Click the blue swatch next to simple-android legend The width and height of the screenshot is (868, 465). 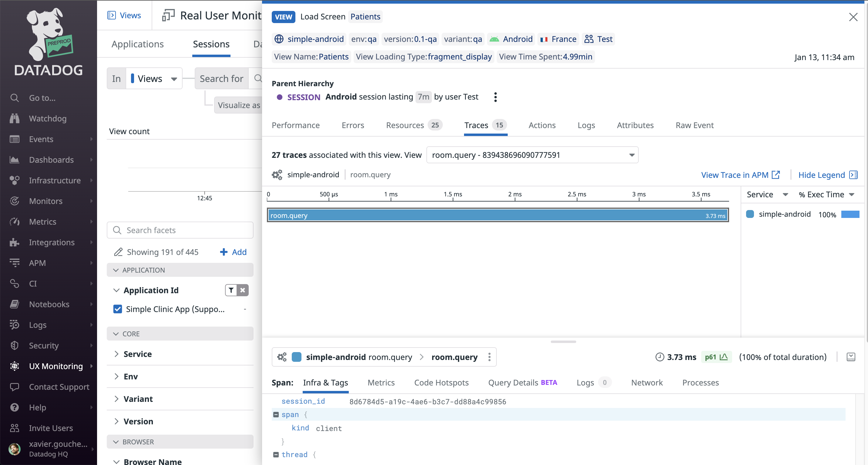point(750,214)
